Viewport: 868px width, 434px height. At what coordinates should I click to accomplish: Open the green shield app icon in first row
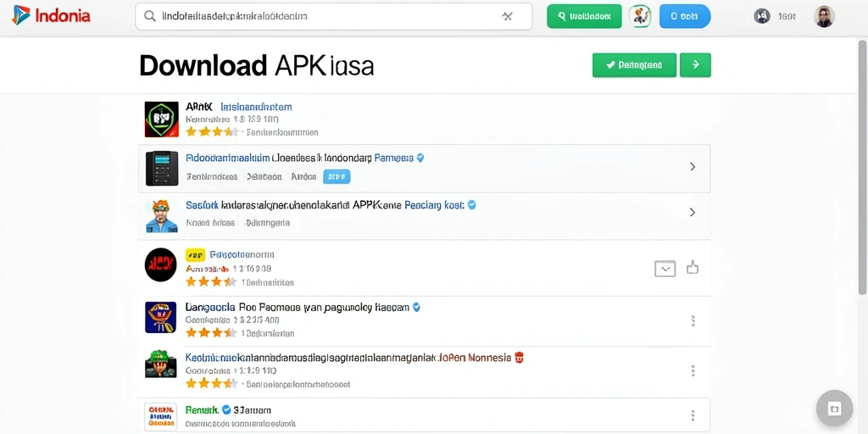pos(162,119)
